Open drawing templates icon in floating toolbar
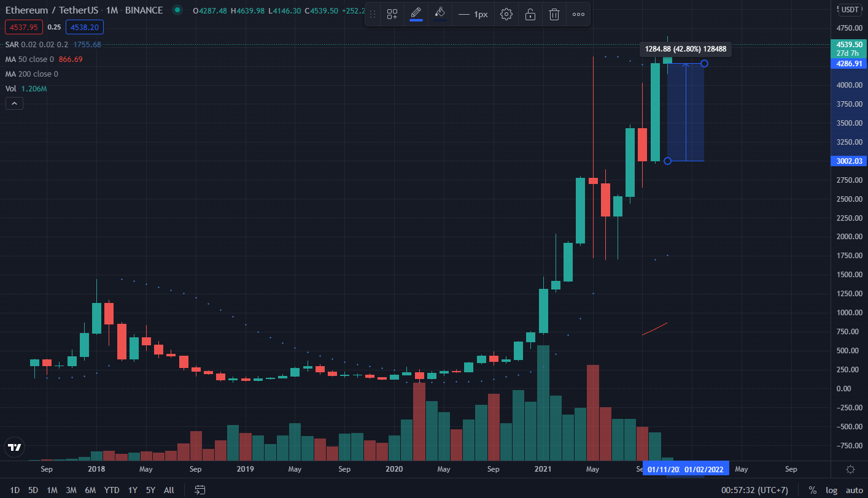Screen dimensions: 868x498 pos(392,14)
